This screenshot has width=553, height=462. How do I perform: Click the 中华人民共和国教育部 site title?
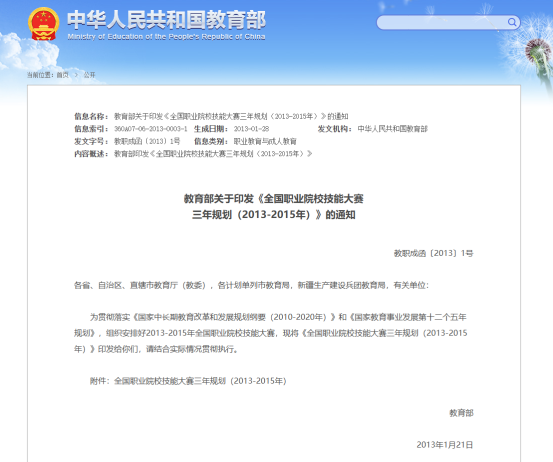click(x=166, y=20)
